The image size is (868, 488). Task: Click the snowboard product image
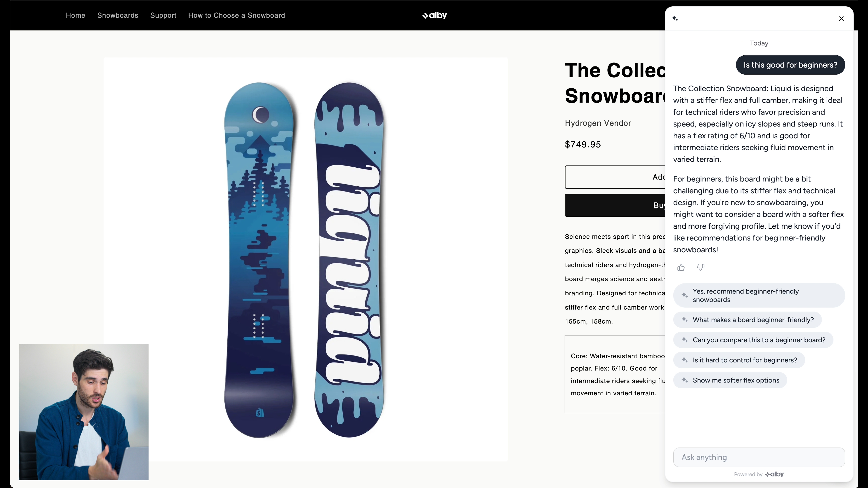point(305,259)
